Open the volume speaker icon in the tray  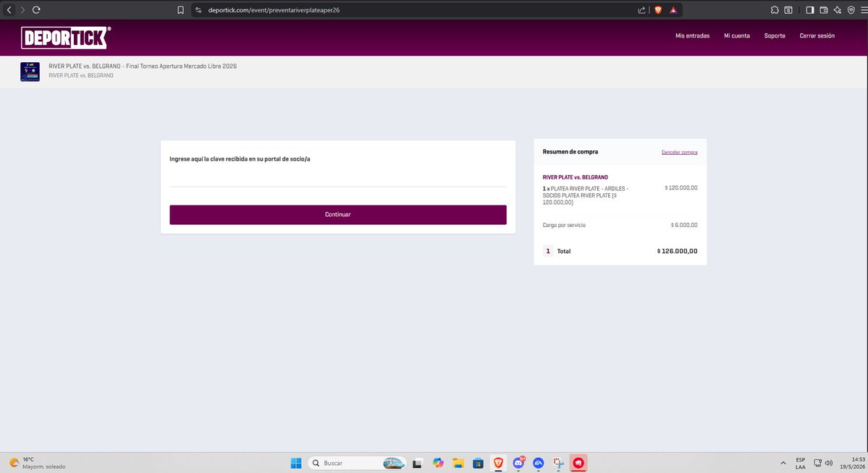[x=829, y=463]
